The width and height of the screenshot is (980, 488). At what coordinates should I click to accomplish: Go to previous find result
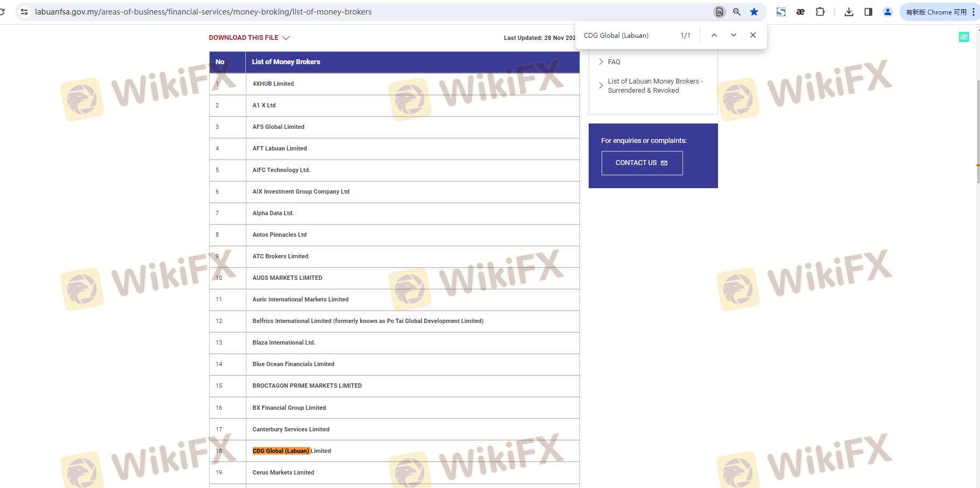(x=714, y=35)
